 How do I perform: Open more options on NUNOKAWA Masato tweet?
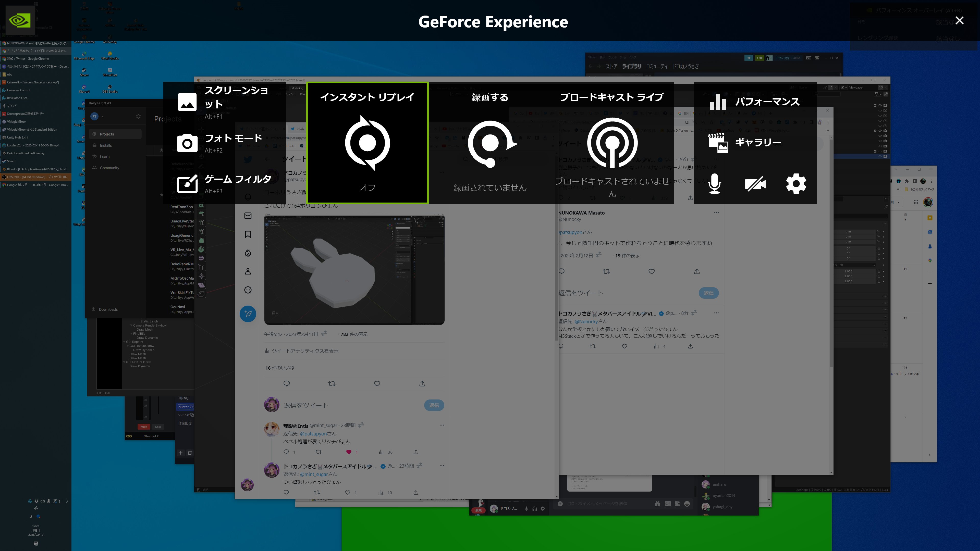tap(716, 212)
